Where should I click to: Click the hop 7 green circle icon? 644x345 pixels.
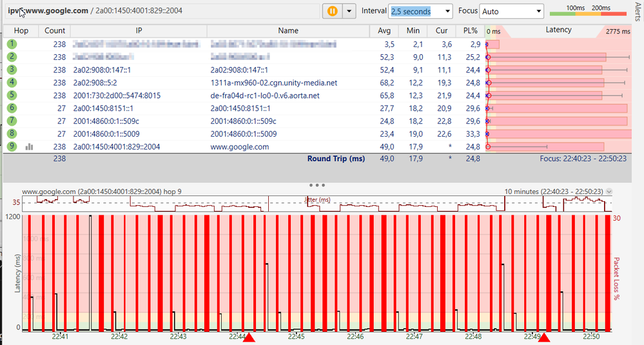click(x=12, y=121)
